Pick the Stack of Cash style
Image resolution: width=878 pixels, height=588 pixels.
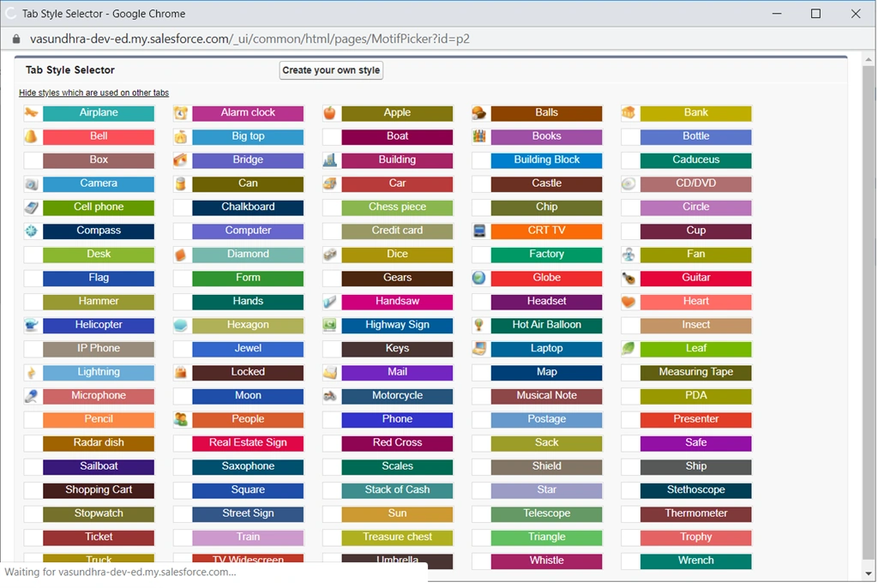pos(397,490)
